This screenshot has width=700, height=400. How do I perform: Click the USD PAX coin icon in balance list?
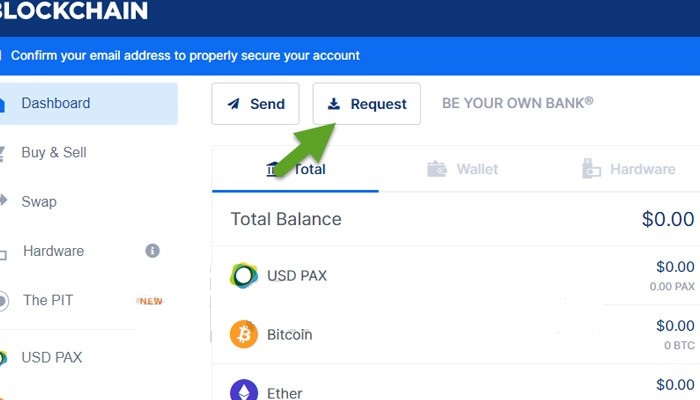tap(244, 275)
